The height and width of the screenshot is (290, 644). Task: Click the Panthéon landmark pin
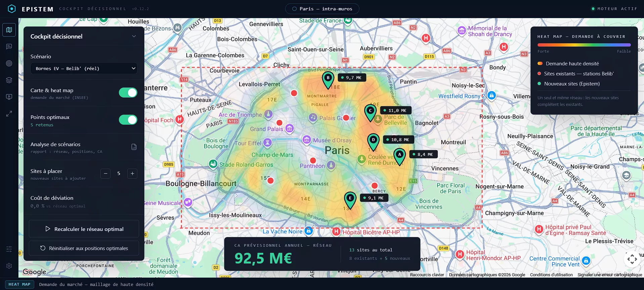coord(331,165)
